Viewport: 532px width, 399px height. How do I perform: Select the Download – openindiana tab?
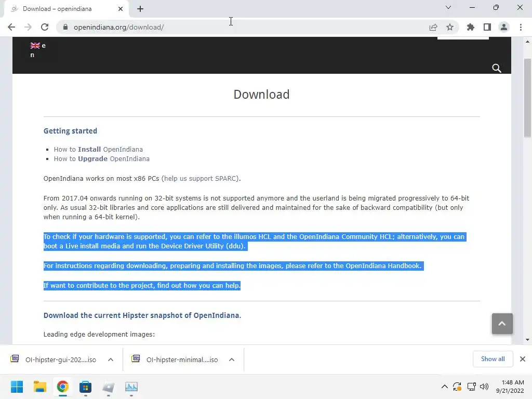[x=66, y=9]
